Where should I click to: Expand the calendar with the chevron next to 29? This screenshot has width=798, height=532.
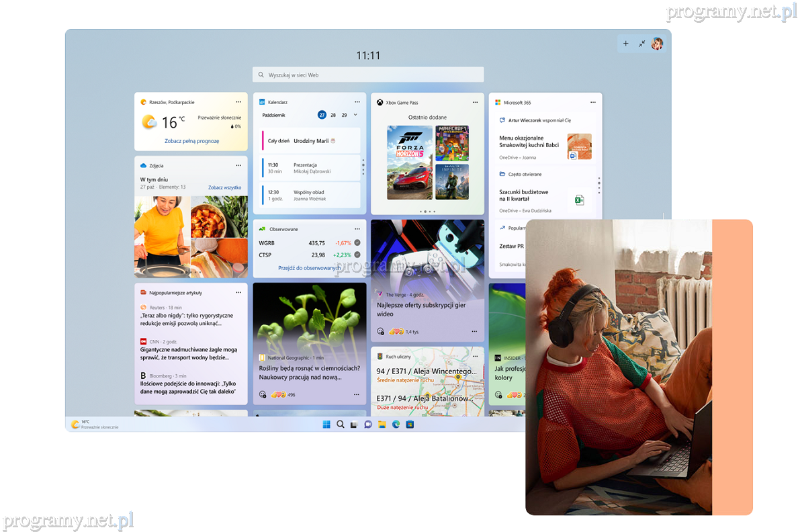coord(355,115)
